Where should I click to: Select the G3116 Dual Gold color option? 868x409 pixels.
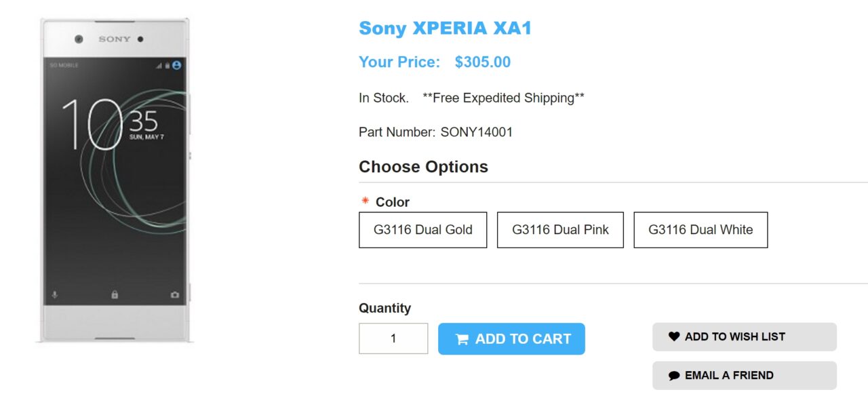pos(422,230)
